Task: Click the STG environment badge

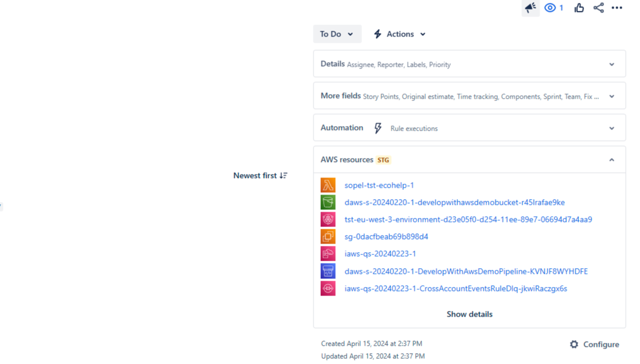Action: (383, 160)
